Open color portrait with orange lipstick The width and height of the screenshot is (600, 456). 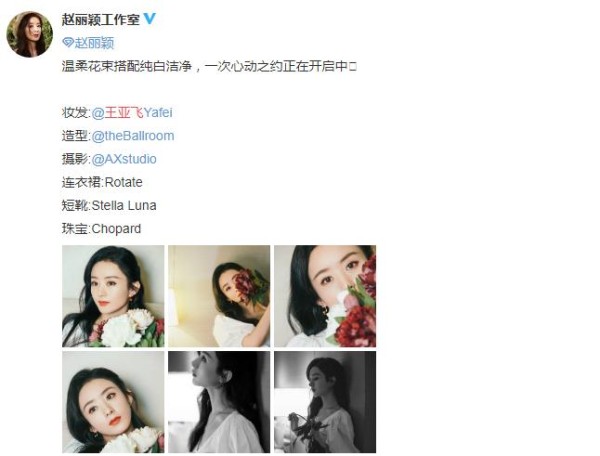pyautogui.click(x=113, y=402)
